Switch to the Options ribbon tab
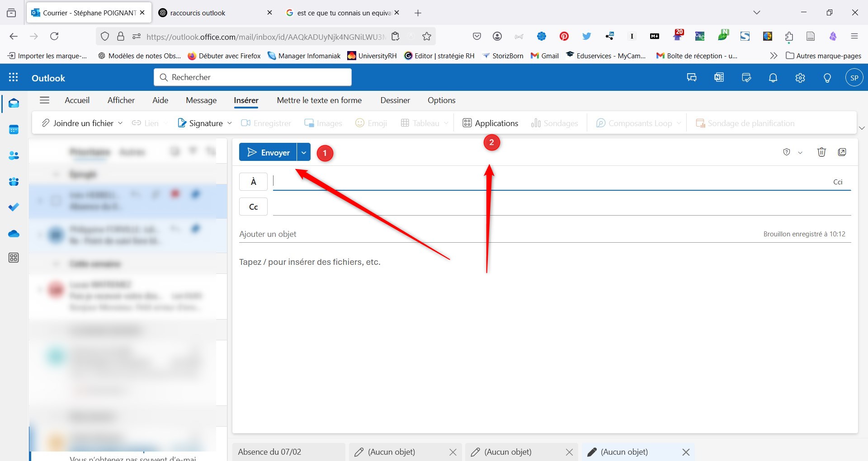The width and height of the screenshot is (868, 461). (442, 100)
